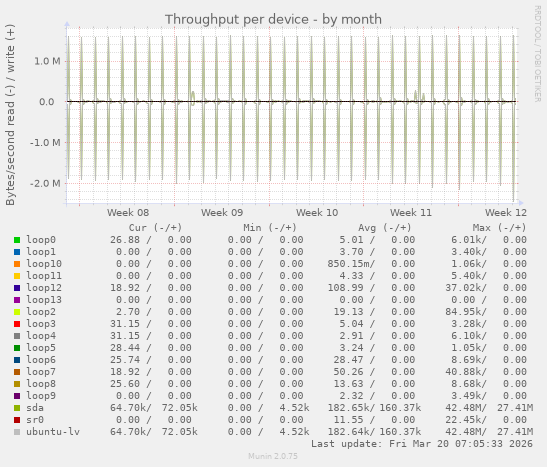This screenshot has width=547, height=467.
Task: Click the sr0 dark red legend swatch
Action: pyautogui.click(x=17, y=420)
